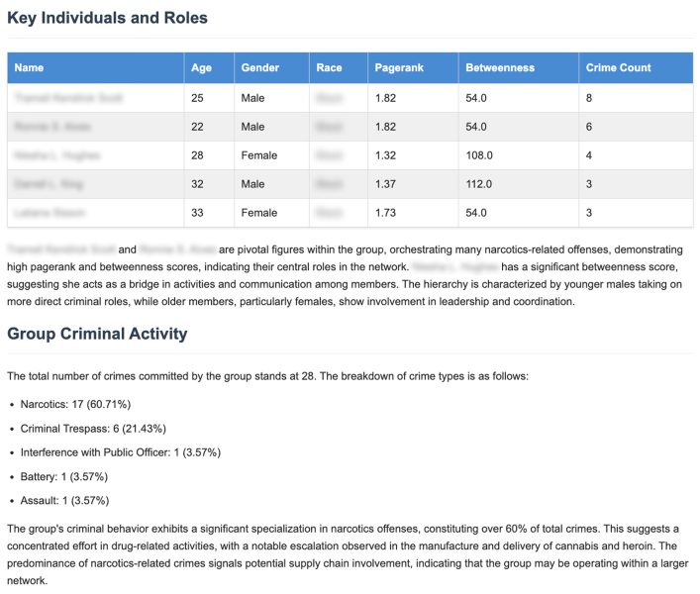Click Male in the age 25 row

[x=252, y=98]
